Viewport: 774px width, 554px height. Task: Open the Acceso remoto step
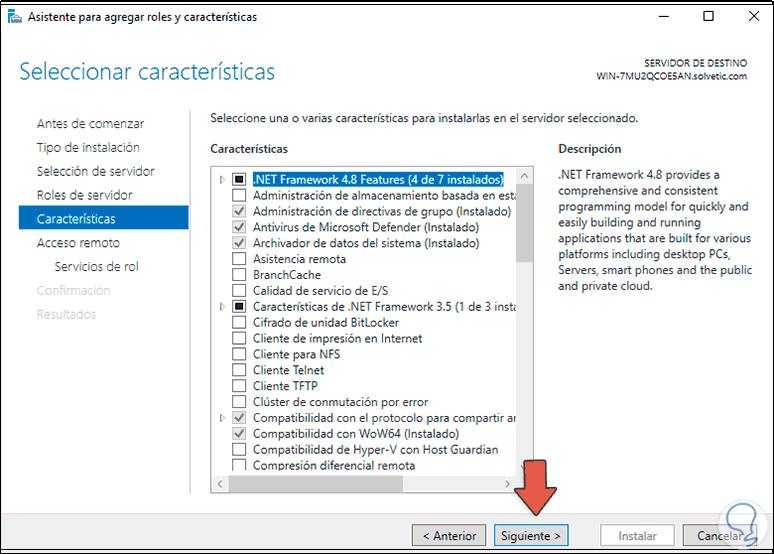(78, 243)
